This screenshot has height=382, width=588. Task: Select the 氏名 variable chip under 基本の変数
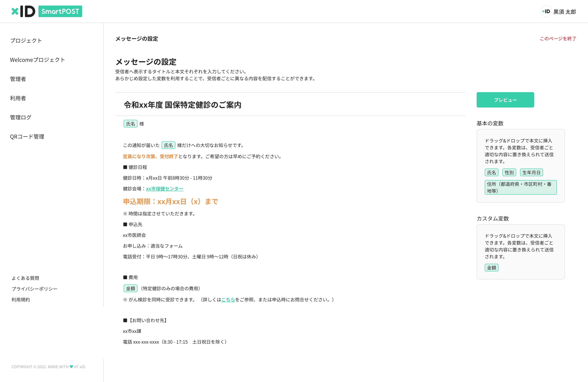(491, 172)
